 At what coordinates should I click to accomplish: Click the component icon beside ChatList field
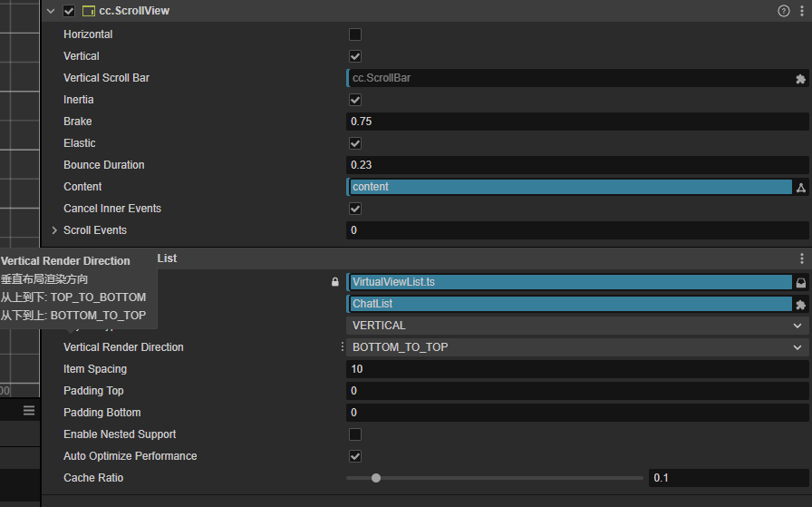800,305
